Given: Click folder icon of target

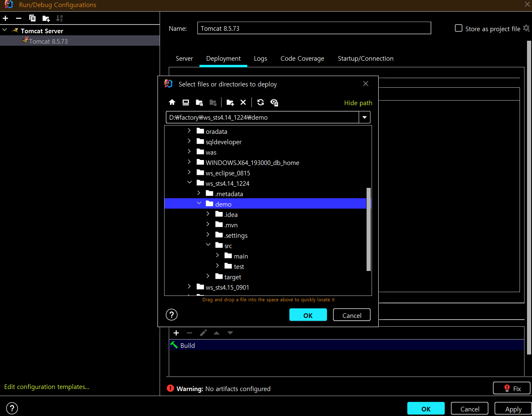Looking at the screenshot, I should coord(219,276).
